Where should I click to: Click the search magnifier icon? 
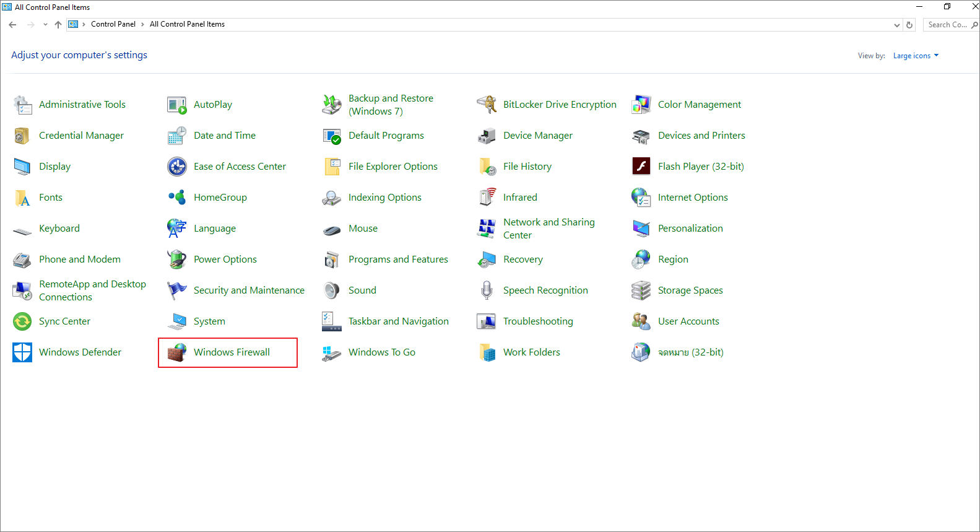[x=974, y=25]
